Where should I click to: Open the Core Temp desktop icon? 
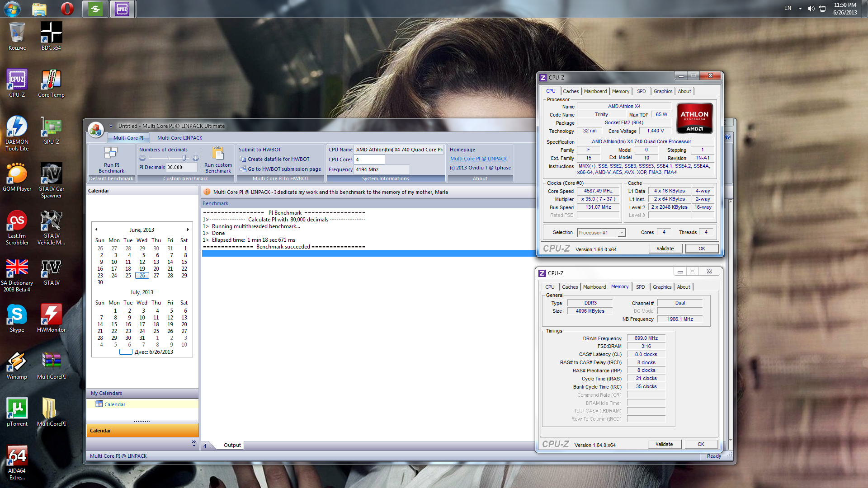coord(51,80)
